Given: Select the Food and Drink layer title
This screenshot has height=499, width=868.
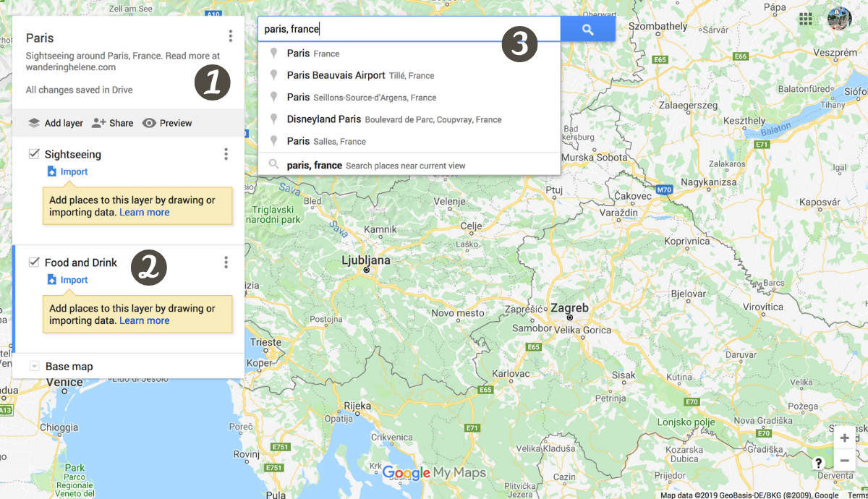Looking at the screenshot, I should [81, 263].
